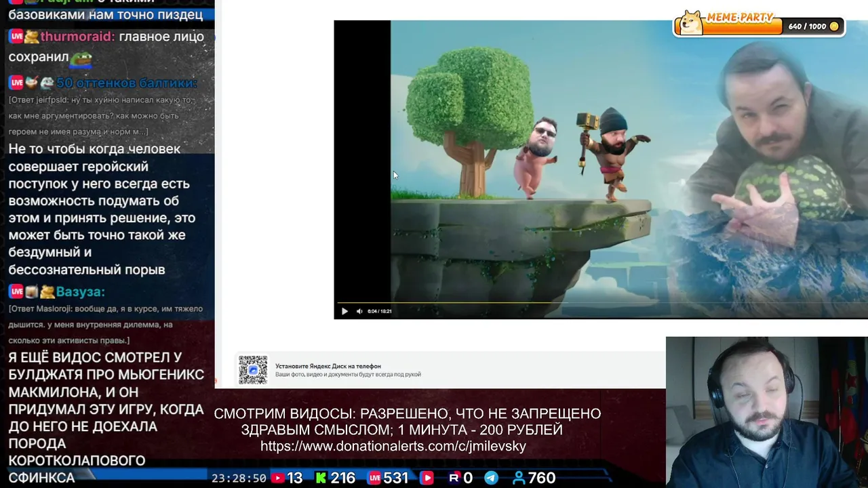868x488 pixels.
Task: Click the green Kick icon beside 216
Action: pyautogui.click(x=320, y=478)
